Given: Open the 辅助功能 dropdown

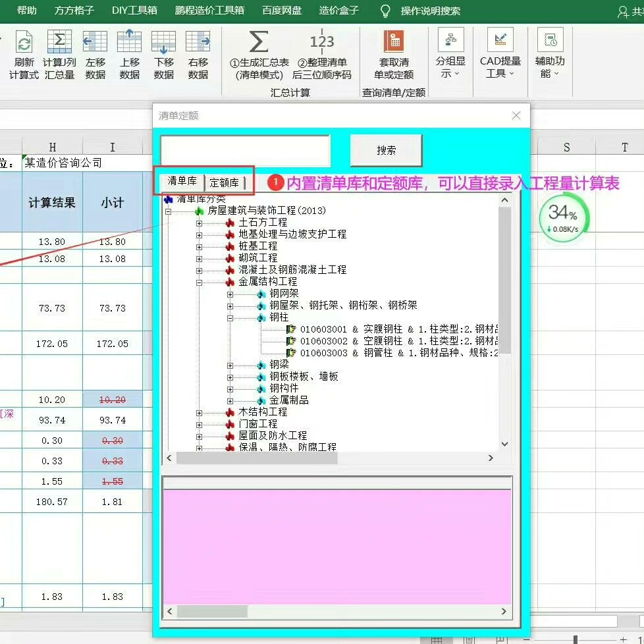Looking at the screenshot, I should [x=550, y=54].
